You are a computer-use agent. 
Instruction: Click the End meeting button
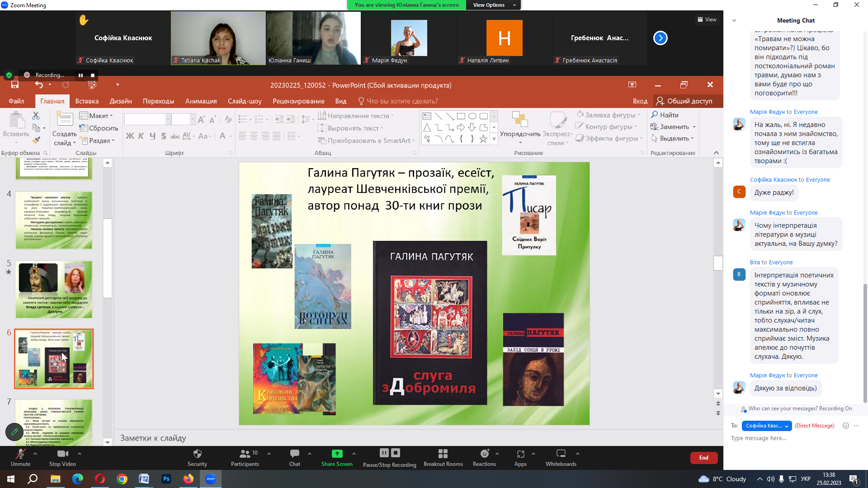tap(704, 458)
